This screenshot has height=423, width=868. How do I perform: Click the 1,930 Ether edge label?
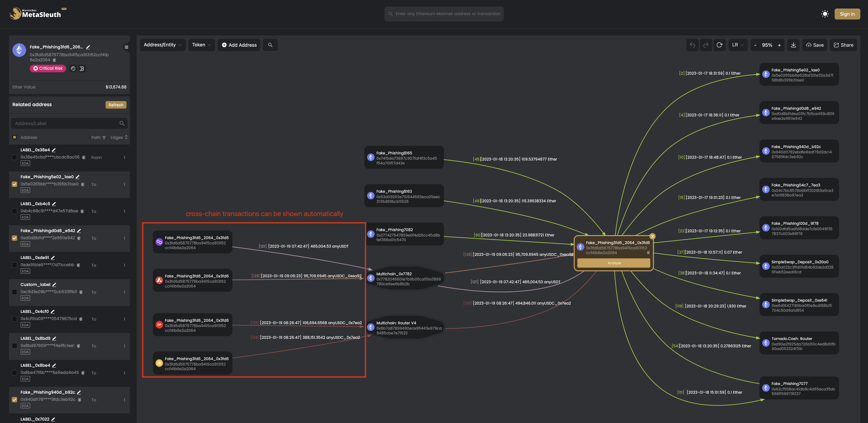711,306
